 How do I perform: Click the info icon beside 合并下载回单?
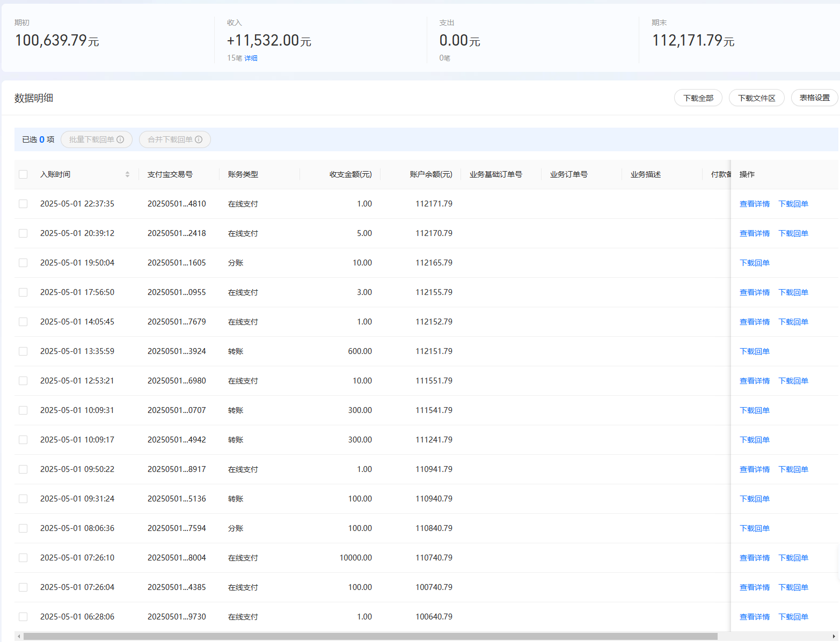tap(199, 139)
